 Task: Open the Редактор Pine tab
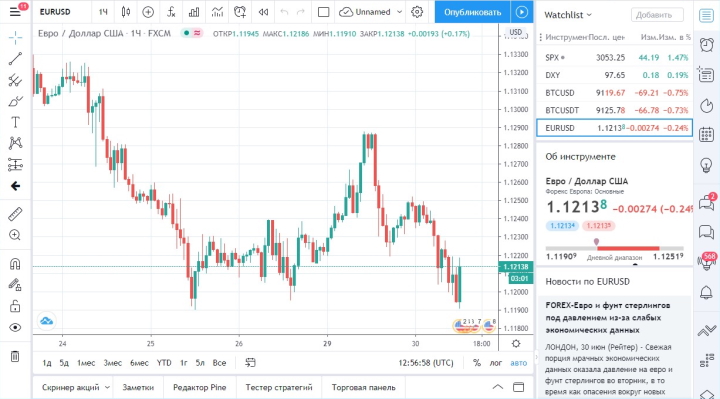click(200, 387)
